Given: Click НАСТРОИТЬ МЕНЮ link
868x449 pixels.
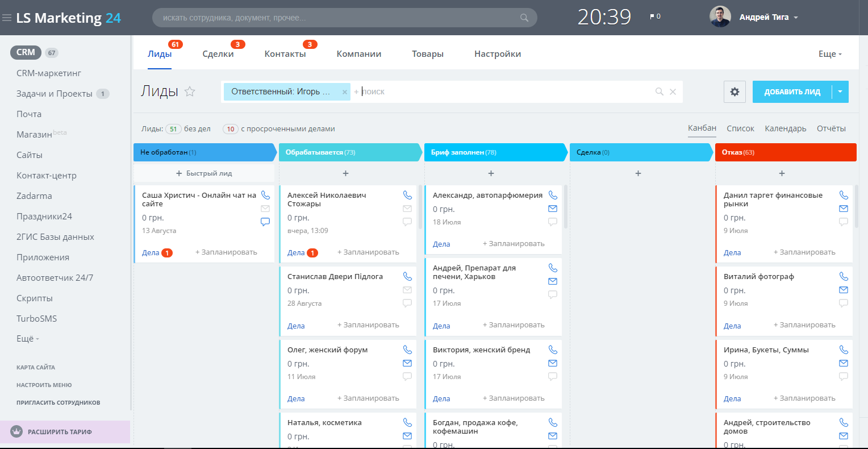Looking at the screenshot, I should [x=44, y=385].
